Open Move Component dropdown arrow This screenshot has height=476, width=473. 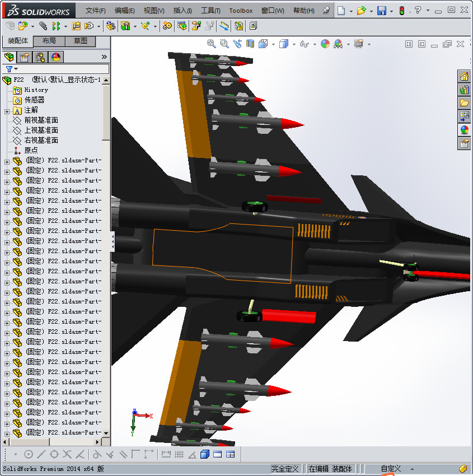tap(99, 27)
